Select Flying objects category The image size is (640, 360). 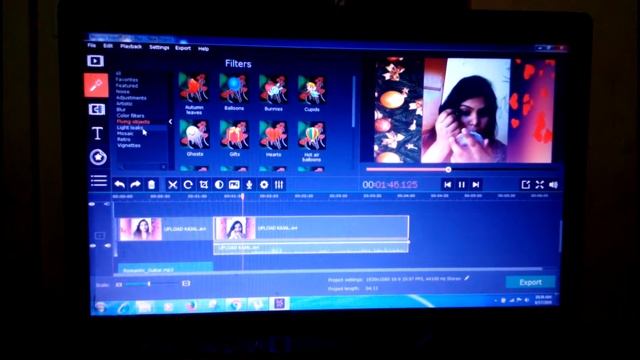pyautogui.click(x=133, y=122)
